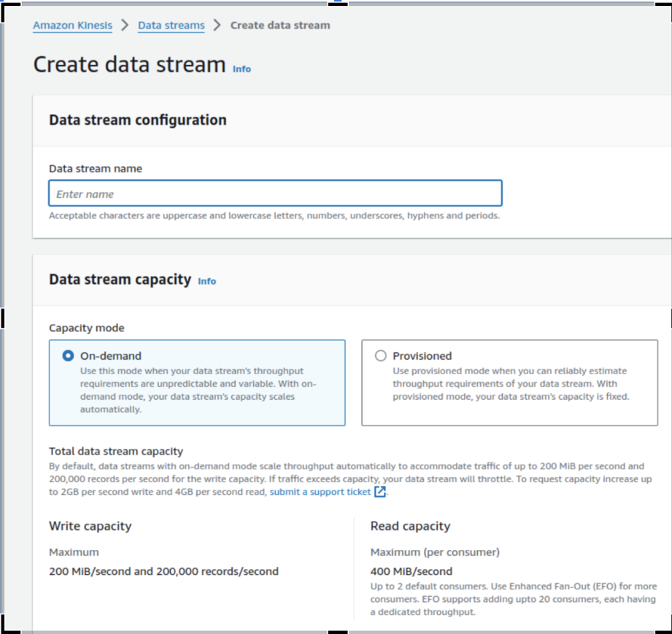Open Info link beside Create data stream

[x=242, y=69]
